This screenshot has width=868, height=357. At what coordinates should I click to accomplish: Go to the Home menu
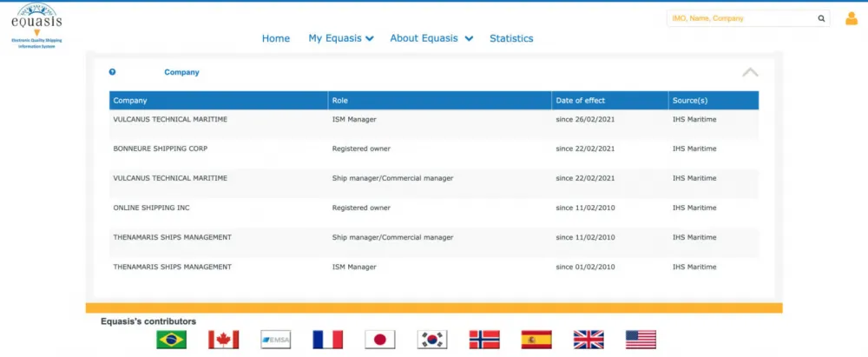click(276, 38)
